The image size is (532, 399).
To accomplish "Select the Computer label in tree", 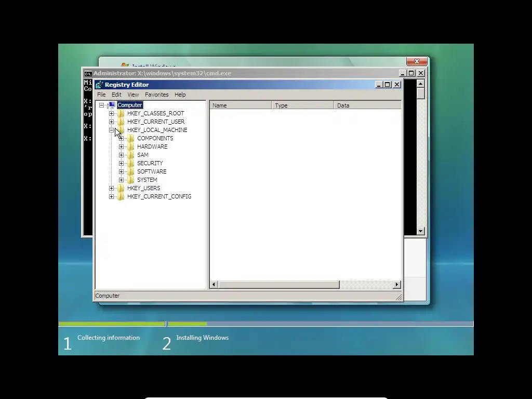I will click(130, 105).
